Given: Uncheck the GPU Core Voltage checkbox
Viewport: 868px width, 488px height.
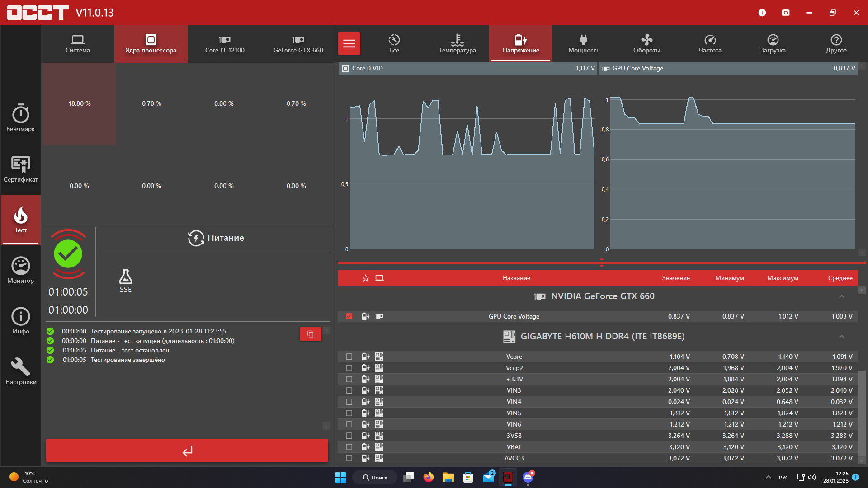Looking at the screenshot, I should pos(349,316).
